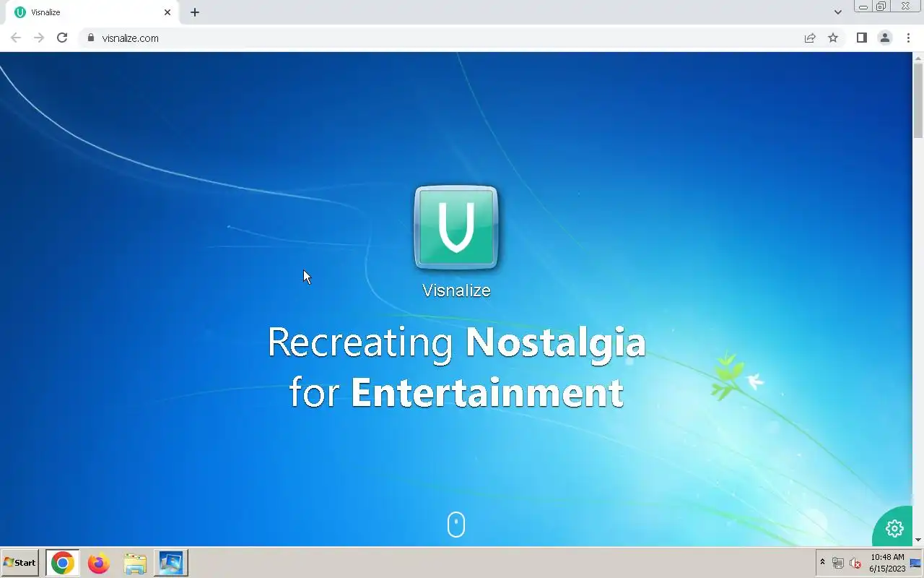This screenshot has height=578, width=924.
Task: Open Chrome's three-dot menu
Action: click(x=908, y=38)
